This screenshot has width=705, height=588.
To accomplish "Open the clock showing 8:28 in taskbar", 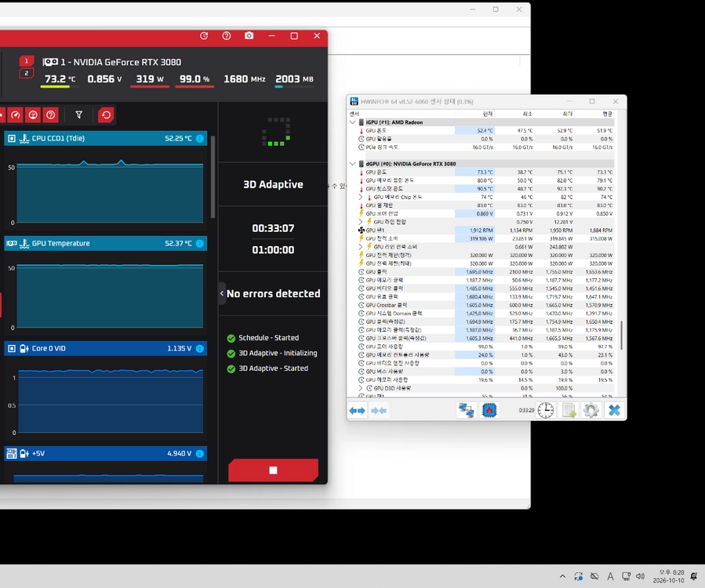I will coord(669,576).
